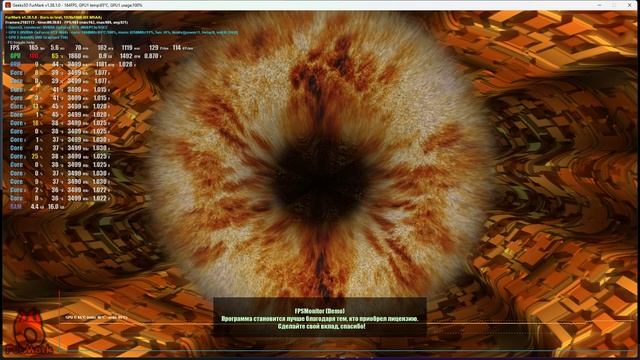The image size is (640, 360).
Task: Click the Core row showing 2 percent load
Action: coord(59,190)
